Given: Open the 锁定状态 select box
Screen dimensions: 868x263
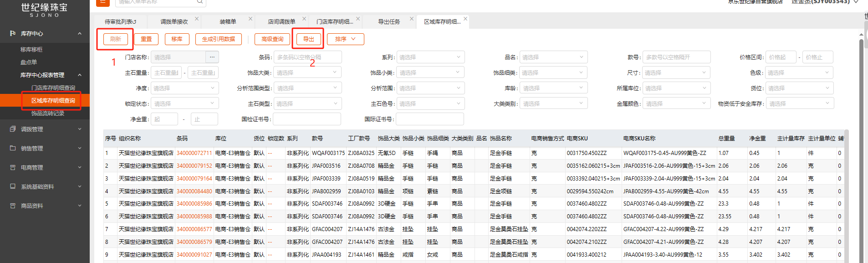Looking at the screenshot, I should pos(184,103).
